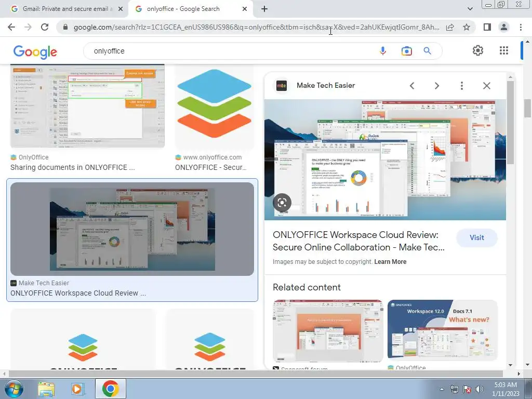The width and height of the screenshot is (532, 399).
Task: Click the Action Center flag icon
Action: [x=467, y=389]
